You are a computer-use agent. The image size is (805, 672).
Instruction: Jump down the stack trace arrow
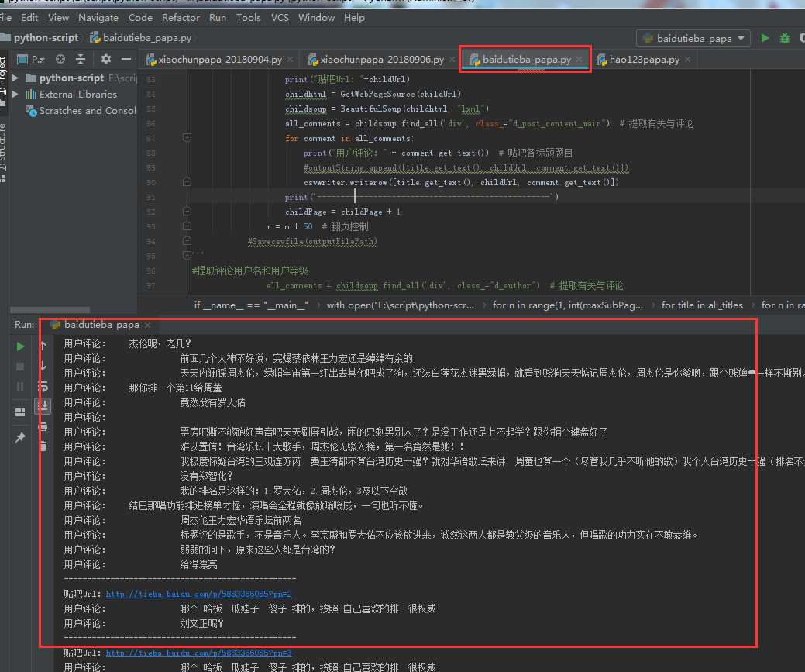[43, 366]
